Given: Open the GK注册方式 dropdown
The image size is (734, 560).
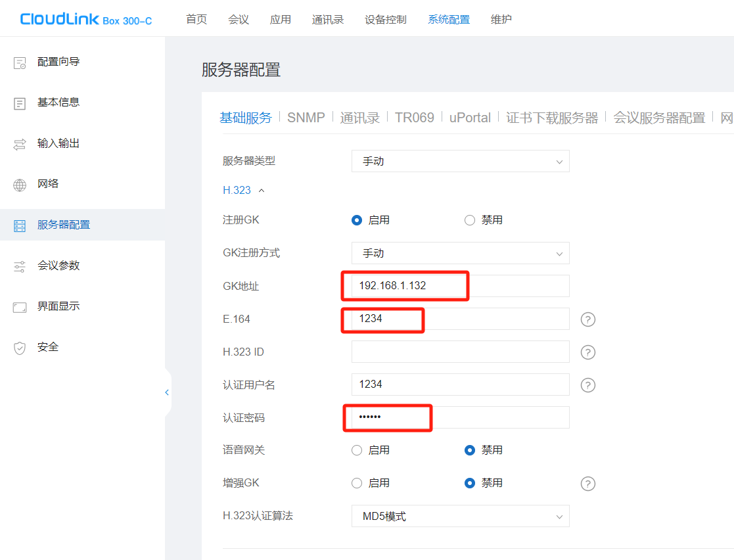Looking at the screenshot, I should (x=460, y=253).
